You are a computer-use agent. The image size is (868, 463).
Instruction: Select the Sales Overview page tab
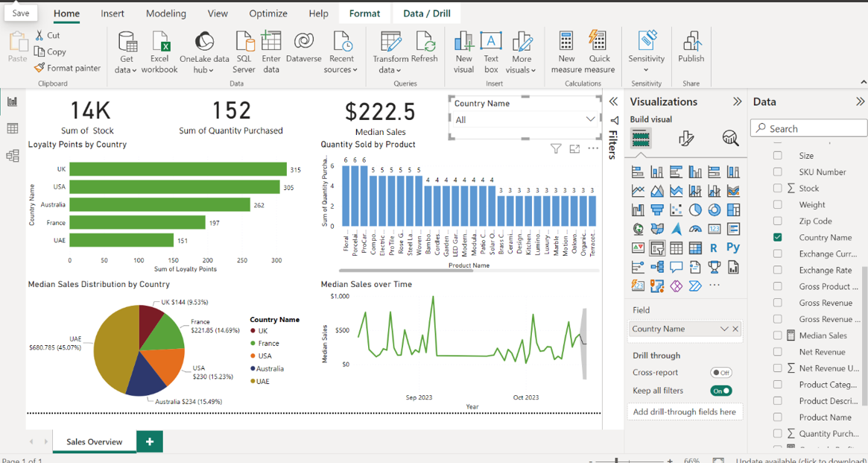94,441
